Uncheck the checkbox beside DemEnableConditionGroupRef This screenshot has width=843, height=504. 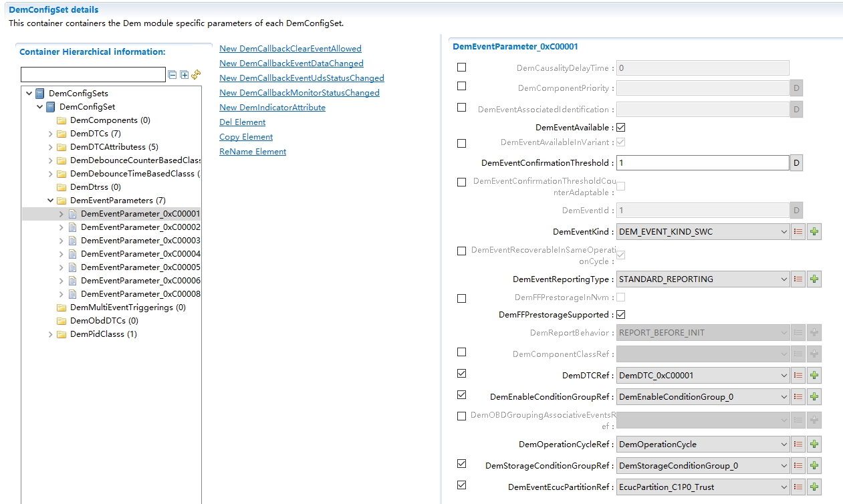click(x=461, y=395)
